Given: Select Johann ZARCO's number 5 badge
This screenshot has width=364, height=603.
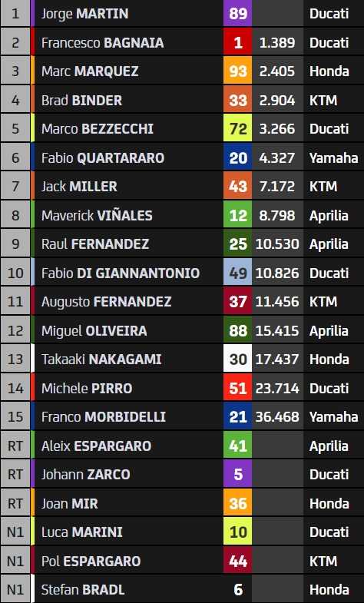Looking at the screenshot, I should pyautogui.click(x=237, y=475).
